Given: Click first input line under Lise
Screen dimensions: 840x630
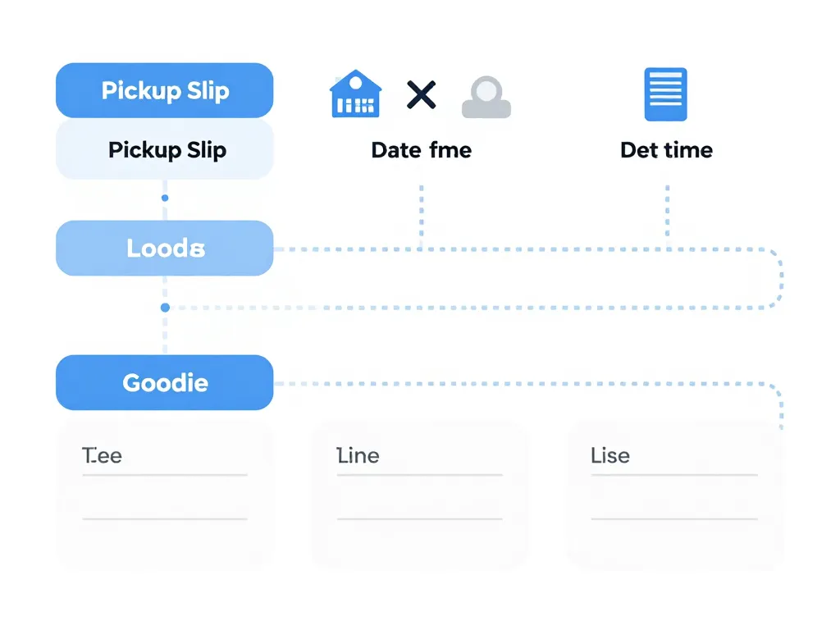Looking at the screenshot, I should pyautogui.click(x=673, y=474).
